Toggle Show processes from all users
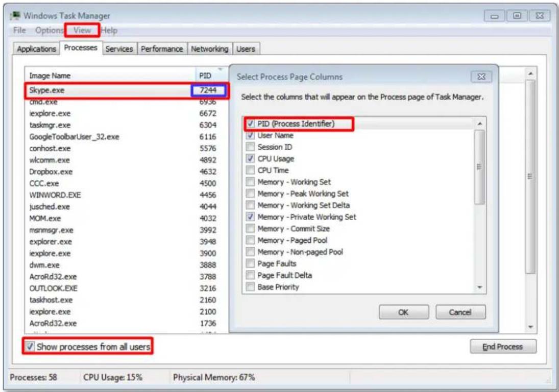Screen dimensions: 559x392 coord(30,347)
